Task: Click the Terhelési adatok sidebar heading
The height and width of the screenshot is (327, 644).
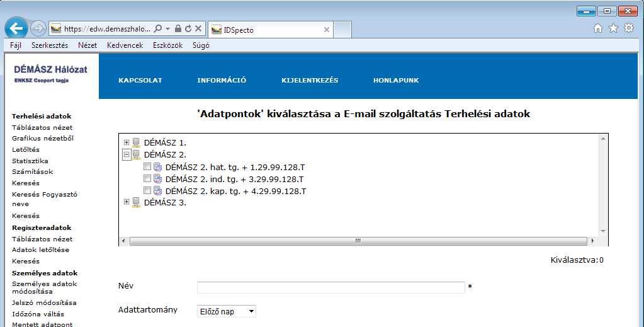Action: 42,117
